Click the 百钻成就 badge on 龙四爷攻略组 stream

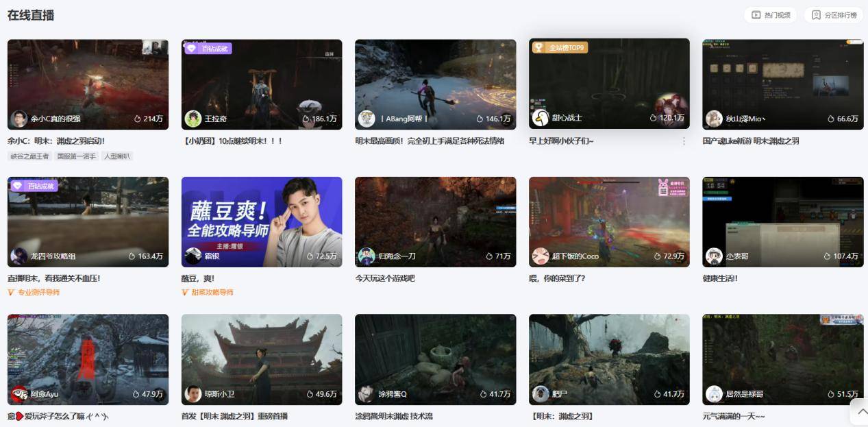point(34,186)
